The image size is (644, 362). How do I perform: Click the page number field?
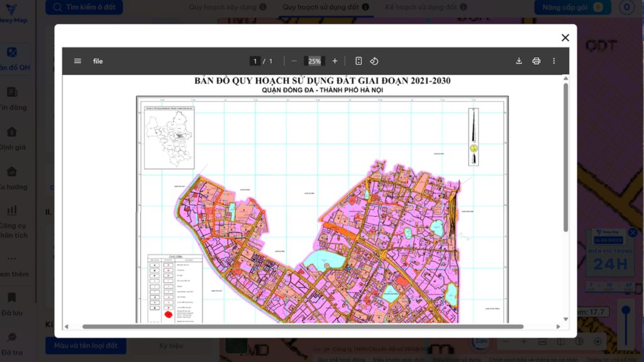(255, 61)
